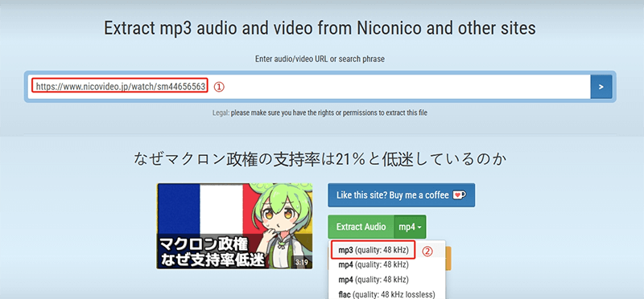Open the Macron video thumbnail

click(234, 226)
